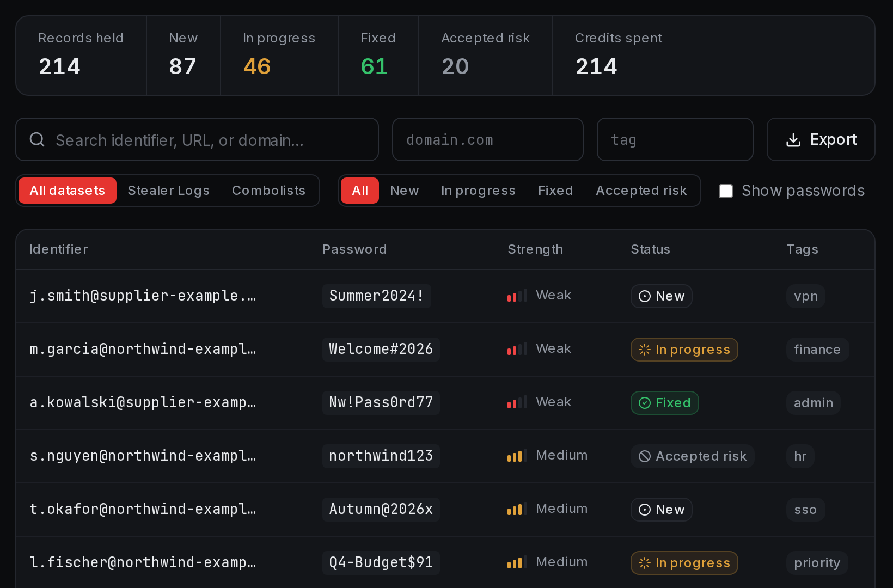Enable the Show passwords checkbox
The width and height of the screenshot is (893, 588).
726,191
